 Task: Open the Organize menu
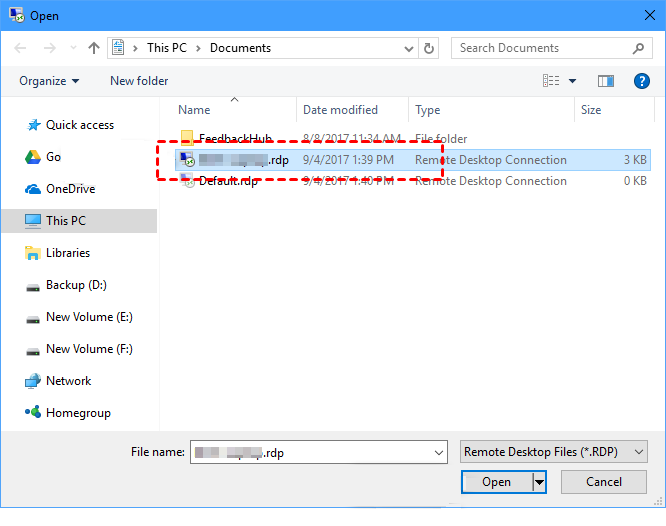tap(49, 81)
